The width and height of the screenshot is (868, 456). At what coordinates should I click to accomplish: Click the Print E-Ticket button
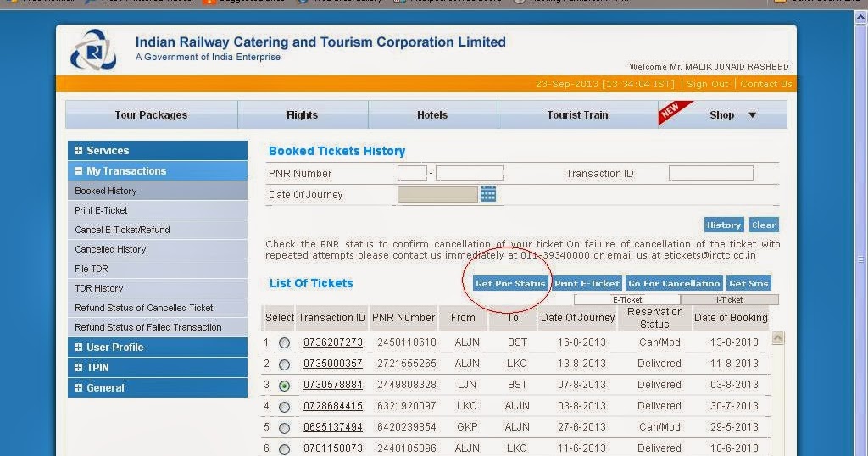tap(587, 283)
